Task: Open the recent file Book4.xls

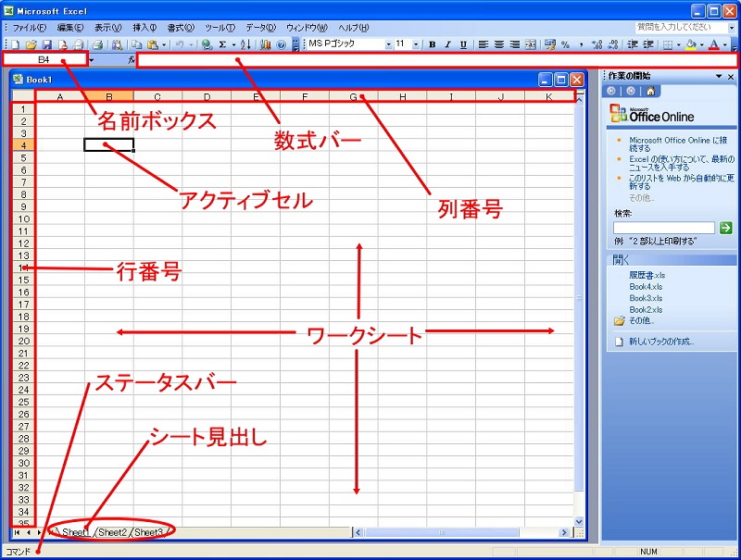Action: [x=646, y=287]
